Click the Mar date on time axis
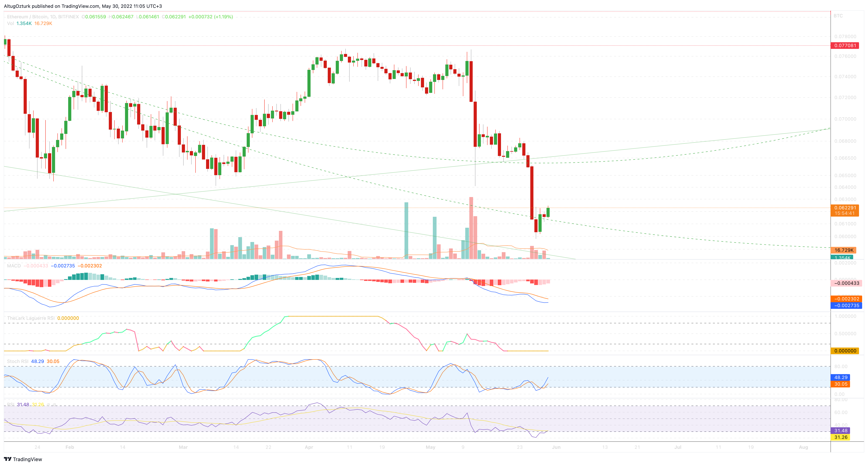The image size is (868, 466). tap(183, 447)
